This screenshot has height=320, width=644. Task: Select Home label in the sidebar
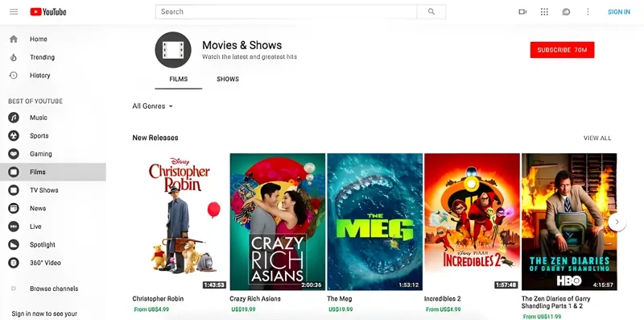(x=39, y=39)
